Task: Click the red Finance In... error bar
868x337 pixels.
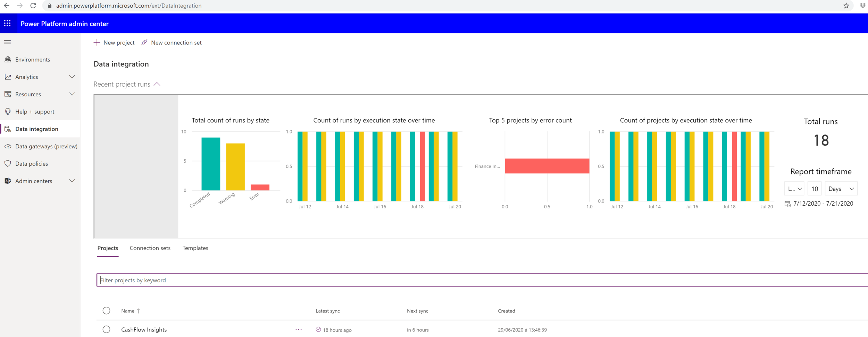Action: click(x=547, y=166)
